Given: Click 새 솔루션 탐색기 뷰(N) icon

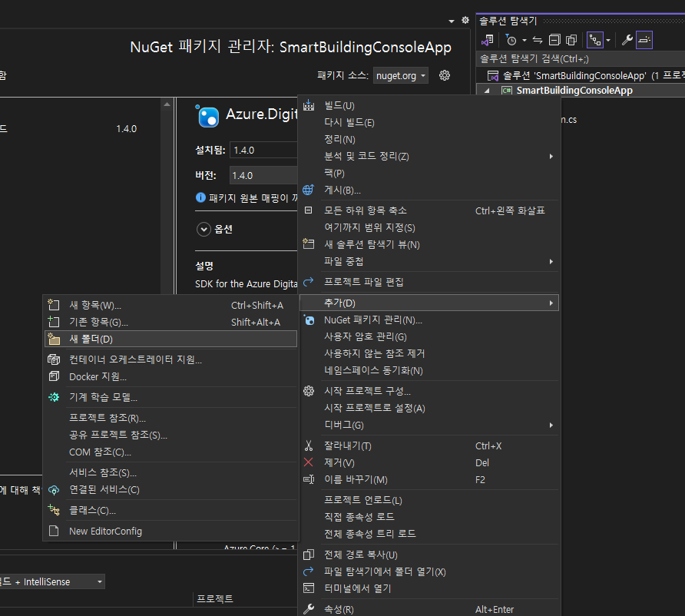Looking at the screenshot, I should point(309,243).
